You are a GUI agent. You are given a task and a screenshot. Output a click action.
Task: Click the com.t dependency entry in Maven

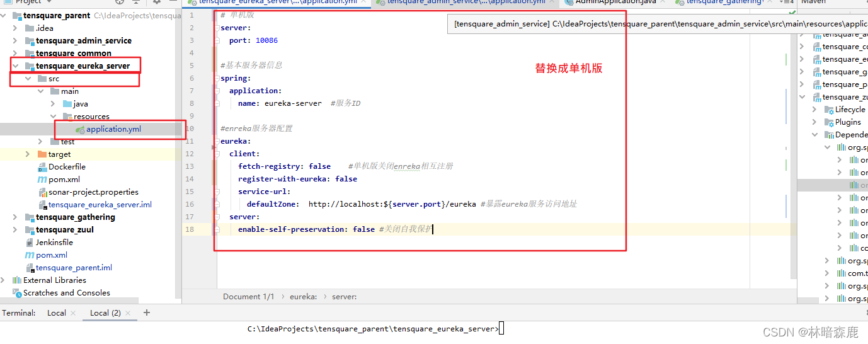857,273
